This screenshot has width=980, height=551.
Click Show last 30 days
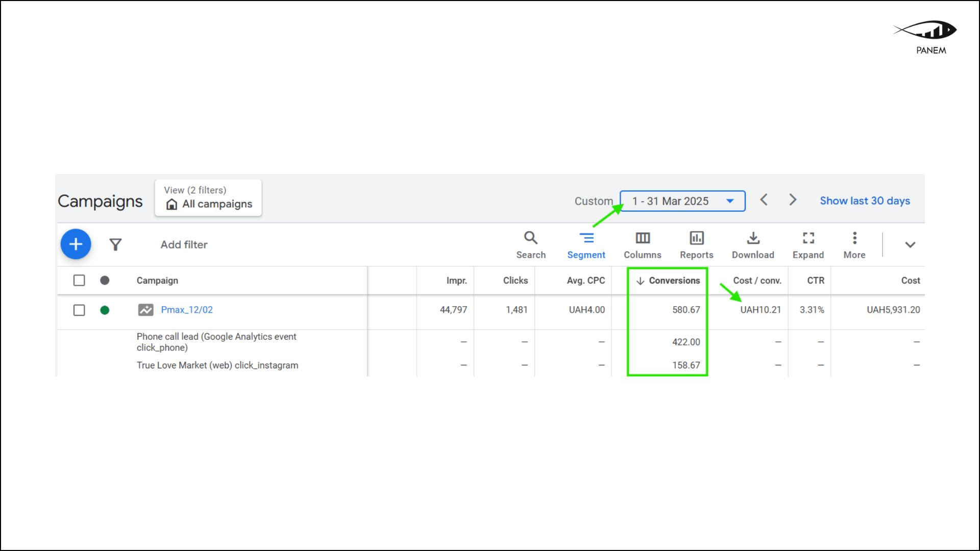click(x=865, y=201)
